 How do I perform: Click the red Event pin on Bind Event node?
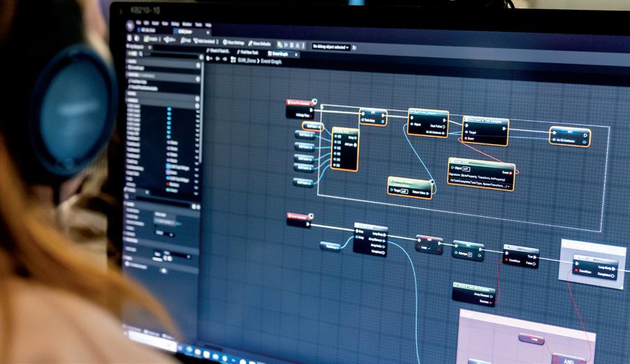tap(466, 138)
